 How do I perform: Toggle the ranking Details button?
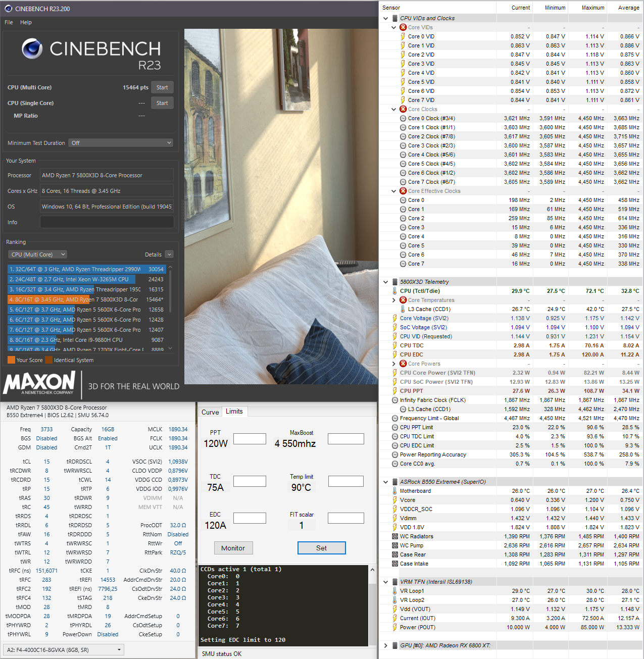pos(169,255)
